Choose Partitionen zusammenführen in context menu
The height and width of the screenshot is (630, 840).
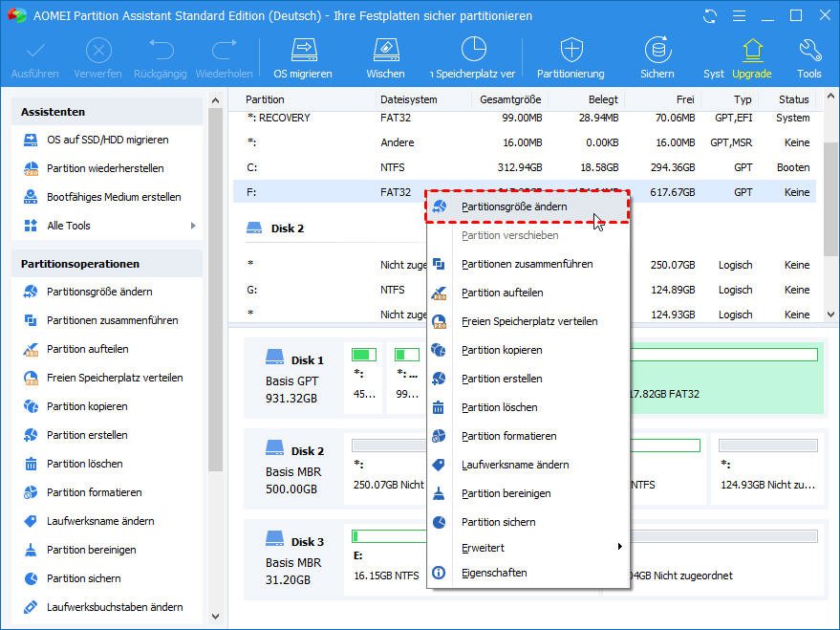coord(528,264)
